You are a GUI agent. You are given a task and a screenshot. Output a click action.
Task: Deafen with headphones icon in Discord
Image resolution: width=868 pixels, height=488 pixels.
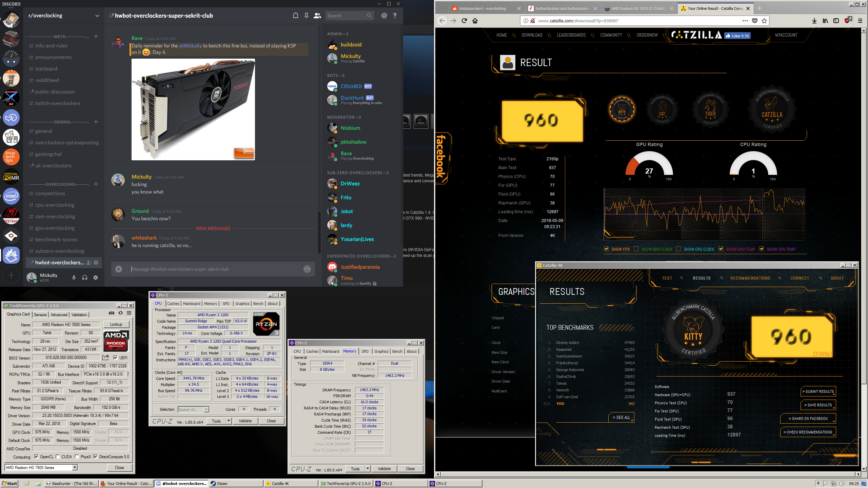[x=85, y=278]
